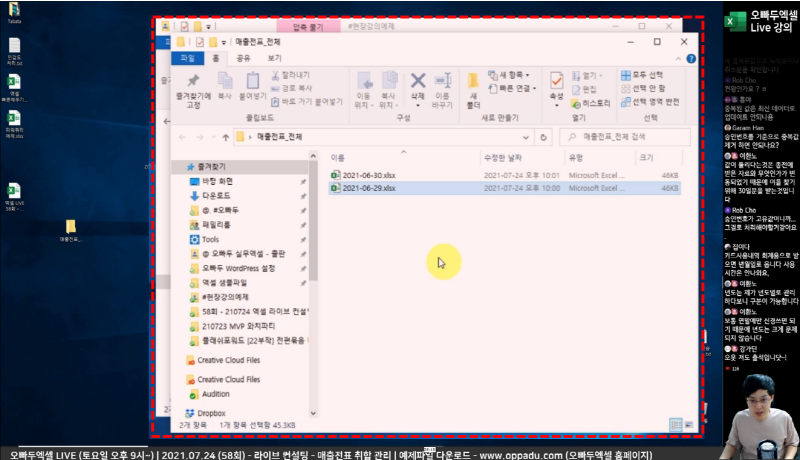The height and width of the screenshot is (460, 800).
Task: Click 매출전표_전체 in the address bar
Action: [280, 137]
